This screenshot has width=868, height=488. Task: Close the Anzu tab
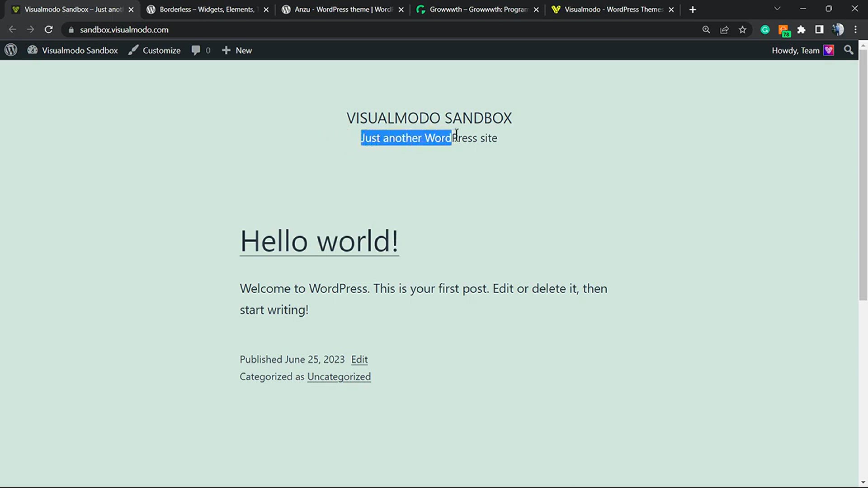[x=401, y=9]
